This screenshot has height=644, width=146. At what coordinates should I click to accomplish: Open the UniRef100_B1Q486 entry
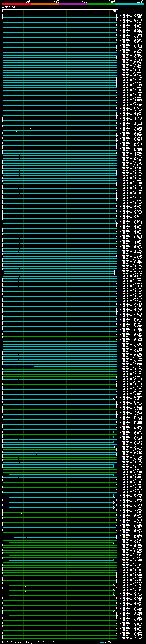tap(131, 20)
